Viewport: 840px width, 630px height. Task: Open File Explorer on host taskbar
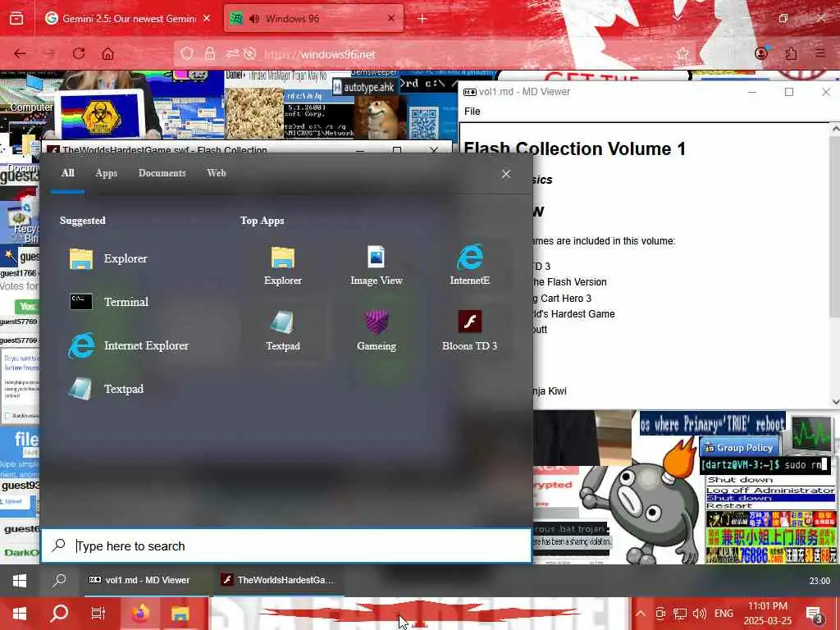[x=180, y=614]
